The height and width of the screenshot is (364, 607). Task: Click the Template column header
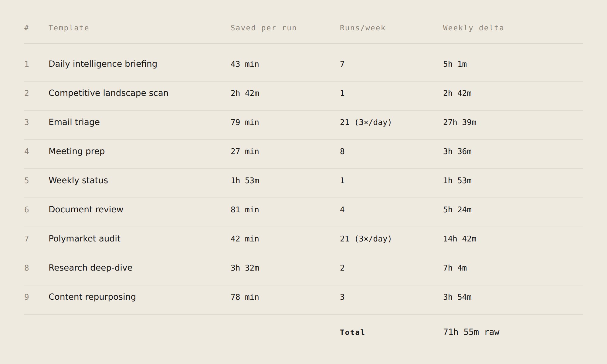point(69,28)
